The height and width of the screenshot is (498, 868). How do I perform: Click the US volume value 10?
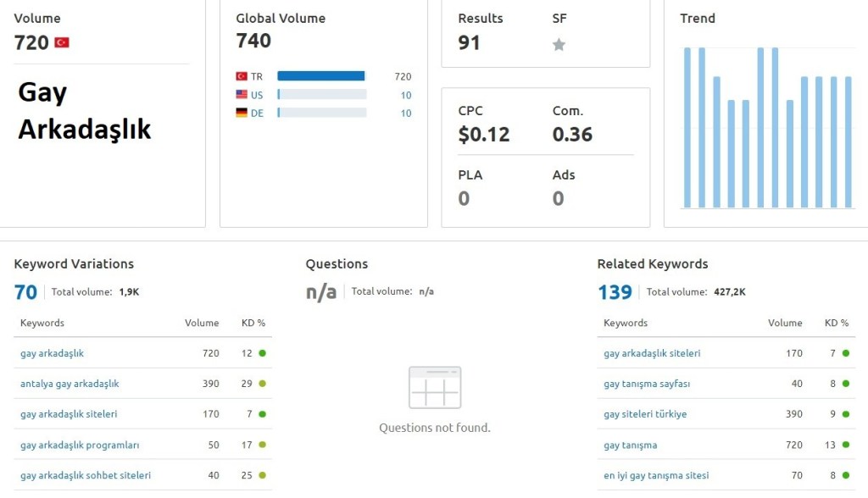406,95
